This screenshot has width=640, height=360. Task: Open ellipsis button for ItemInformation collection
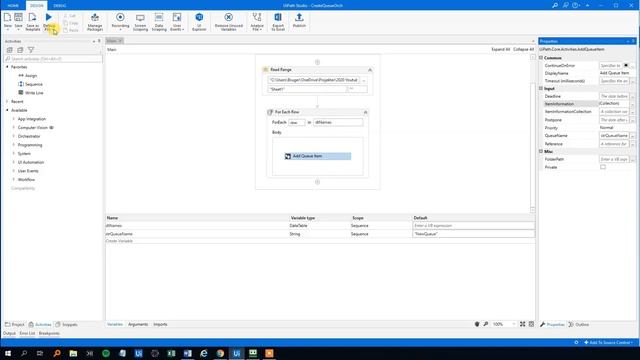pos(633,104)
